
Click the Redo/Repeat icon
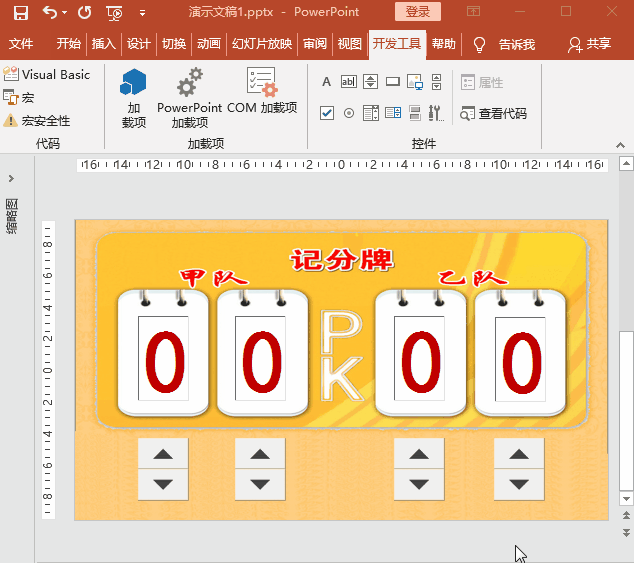tap(85, 13)
